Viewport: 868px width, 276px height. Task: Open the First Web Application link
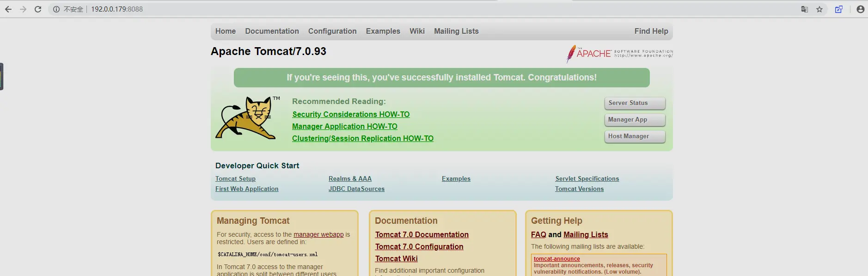pyautogui.click(x=247, y=189)
